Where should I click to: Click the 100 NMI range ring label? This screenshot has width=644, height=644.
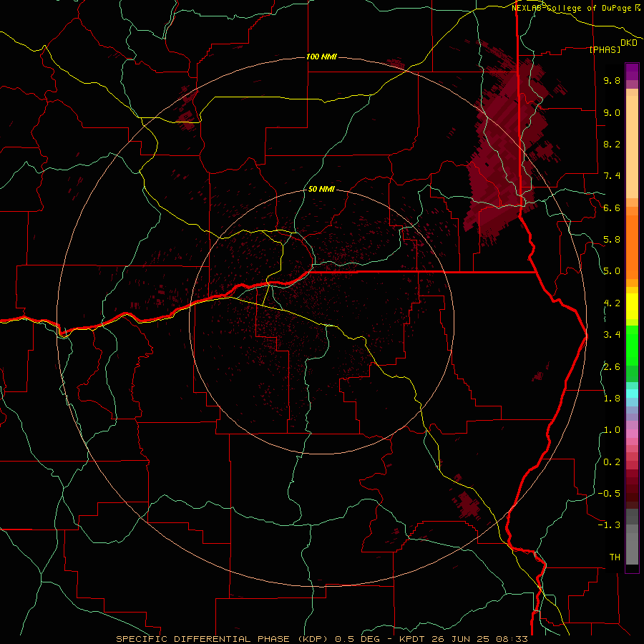click(321, 57)
